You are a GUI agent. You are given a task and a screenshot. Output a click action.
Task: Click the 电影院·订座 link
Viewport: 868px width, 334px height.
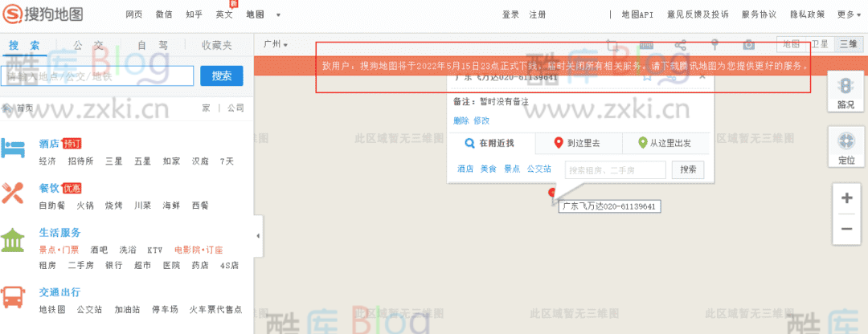tap(199, 250)
